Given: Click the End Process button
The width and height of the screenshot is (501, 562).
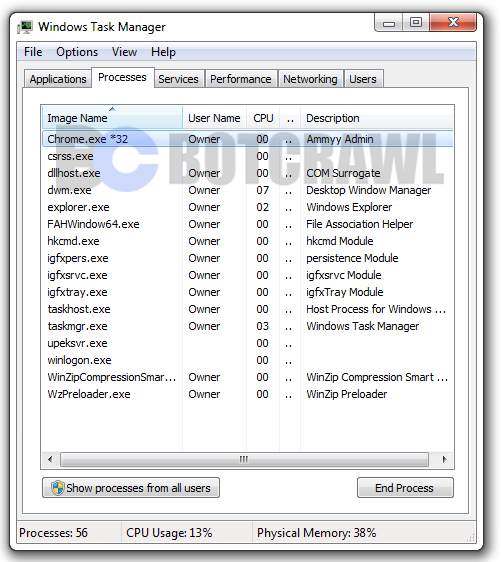Looking at the screenshot, I should coord(405,487).
